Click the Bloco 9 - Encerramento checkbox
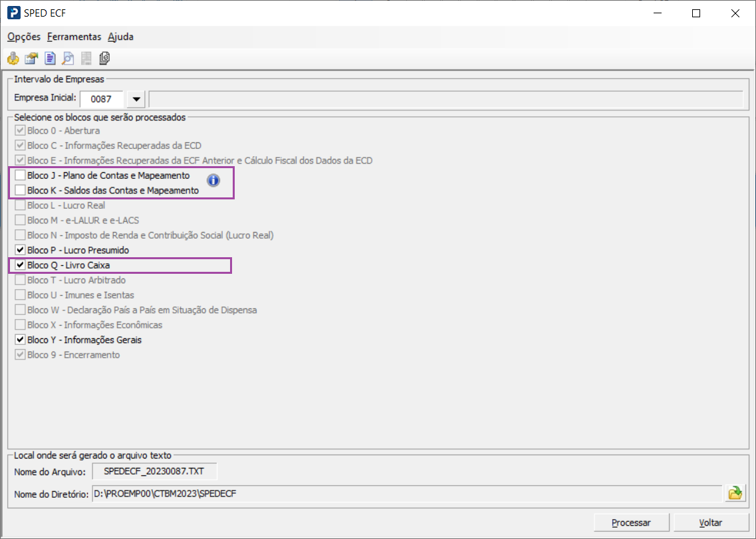The width and height of the screenshot is (756, 539). 20,354
